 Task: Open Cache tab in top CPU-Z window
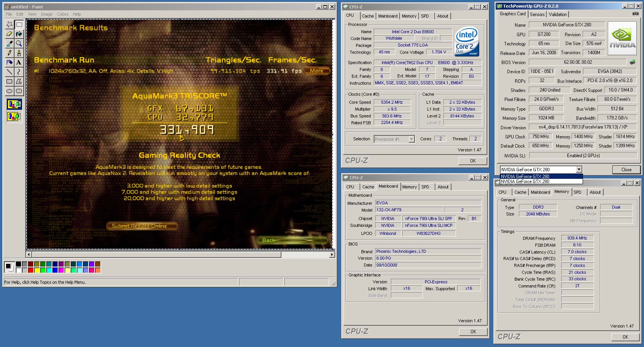[368, 16]
